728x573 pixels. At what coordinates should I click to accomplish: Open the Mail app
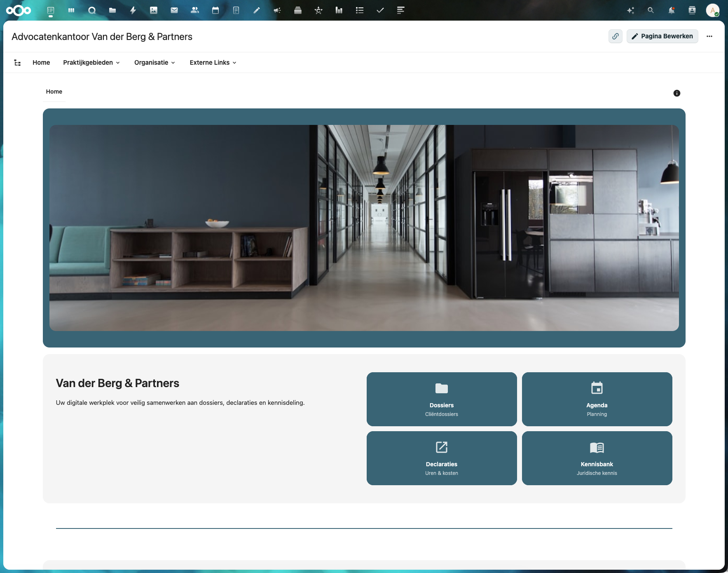click(174, 10)
